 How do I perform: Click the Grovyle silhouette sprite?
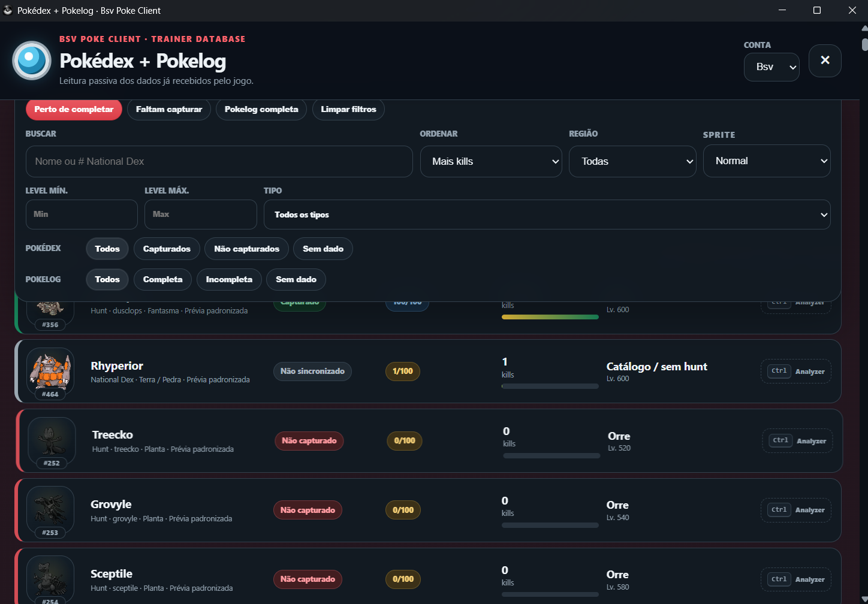pos(50,510)
